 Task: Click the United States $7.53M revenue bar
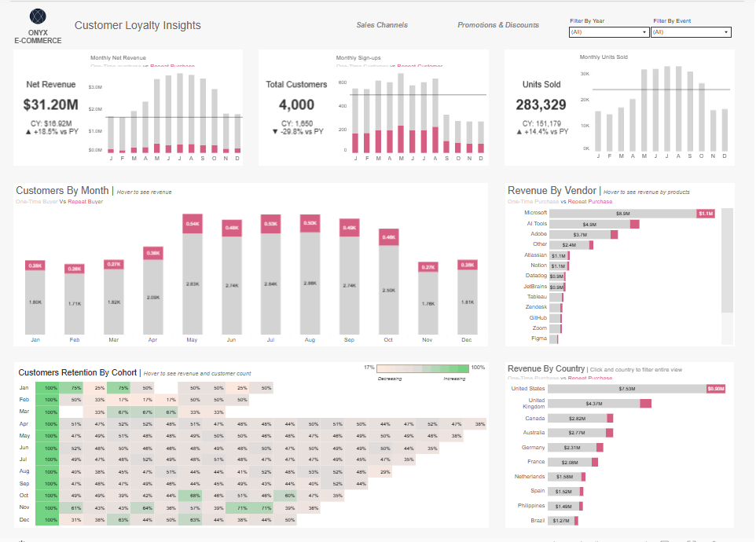click(626, 388)
